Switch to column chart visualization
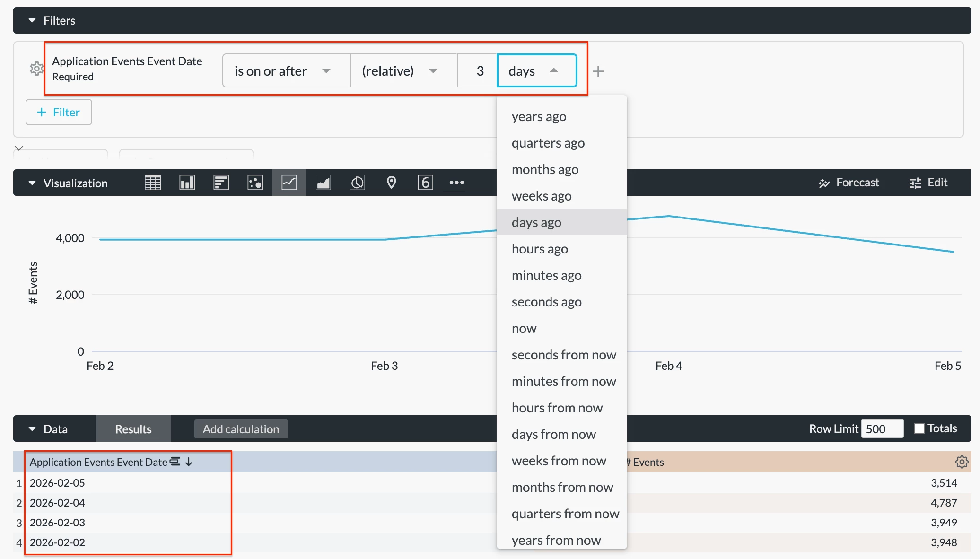Screen dimensions: 980x559 187,183
